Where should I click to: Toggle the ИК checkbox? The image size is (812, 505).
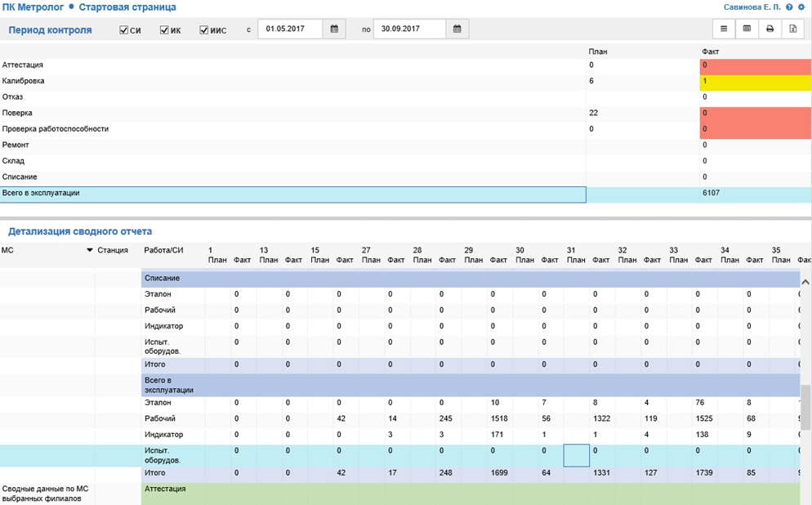coord(164,30)
